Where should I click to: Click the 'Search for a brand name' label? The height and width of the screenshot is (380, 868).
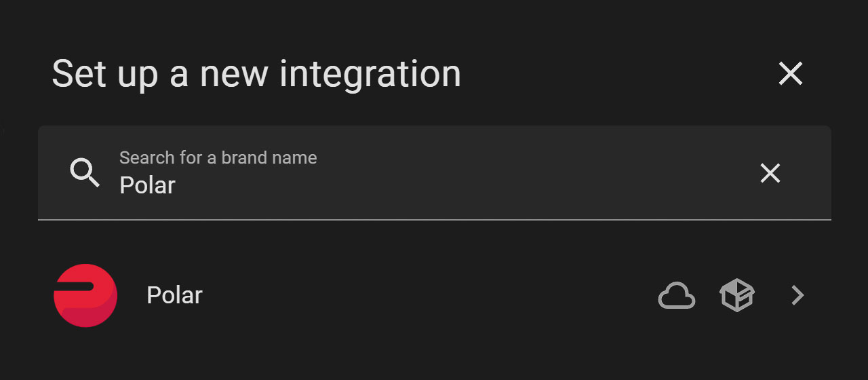[x=218, y=157]
